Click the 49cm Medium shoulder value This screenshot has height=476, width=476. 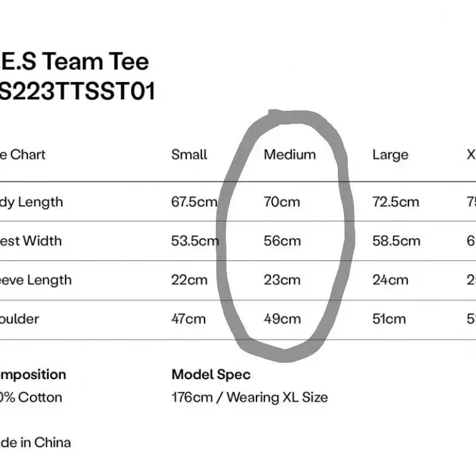pyautogui.click(x=282, y=319)
